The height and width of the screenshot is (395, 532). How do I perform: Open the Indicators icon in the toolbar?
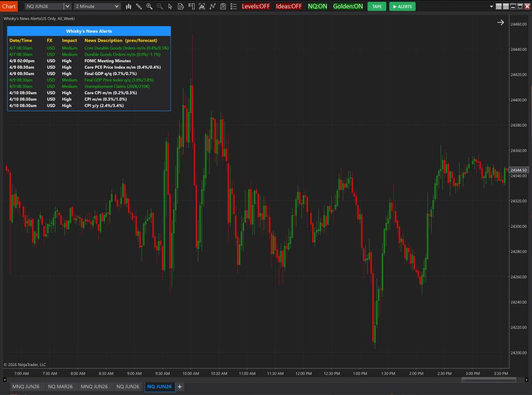point(212,7)
